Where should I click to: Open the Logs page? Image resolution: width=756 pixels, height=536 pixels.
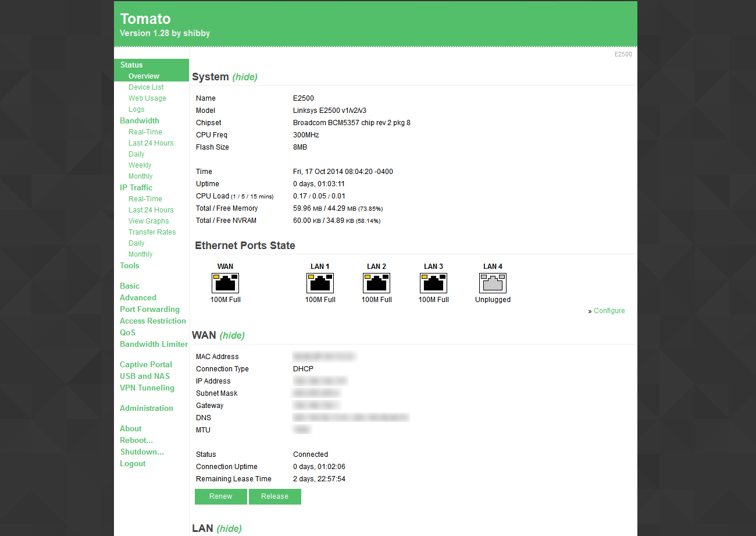[137, 109]
